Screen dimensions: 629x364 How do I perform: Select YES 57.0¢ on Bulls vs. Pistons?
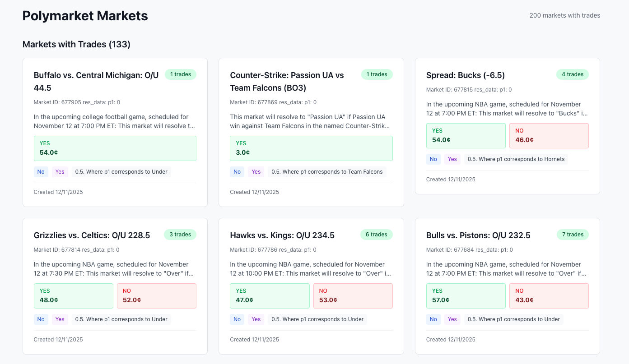click(466, 296)
